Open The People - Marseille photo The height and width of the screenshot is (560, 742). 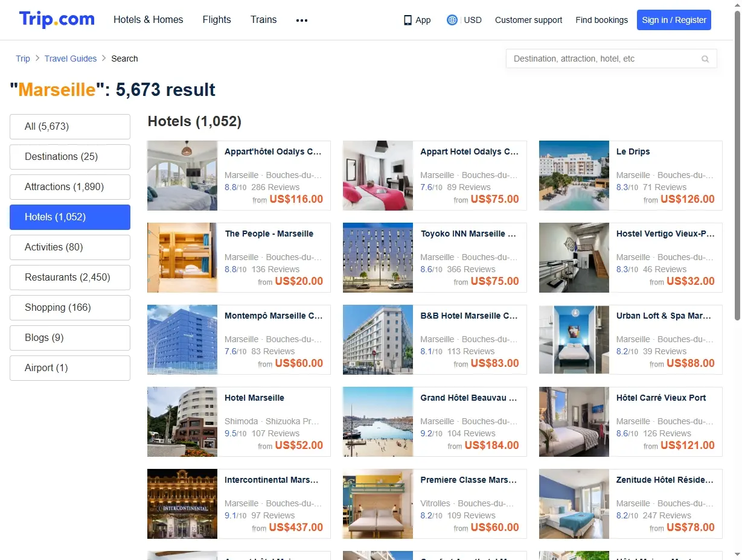pos(182,258)
